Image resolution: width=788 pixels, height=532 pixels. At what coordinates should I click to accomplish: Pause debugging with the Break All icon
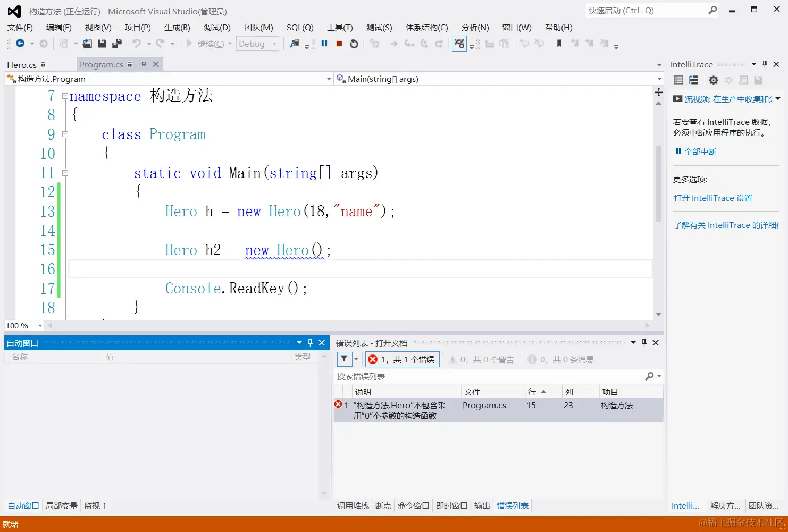click(x=324, y=44)
